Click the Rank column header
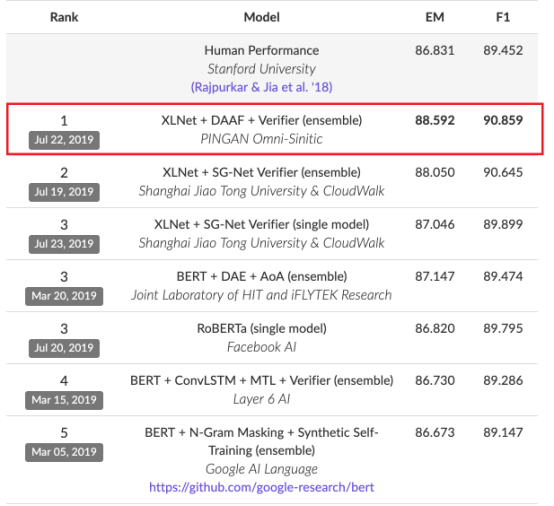Image resolution: width=554 pixels, height=506 pixels. coord(64,17)
